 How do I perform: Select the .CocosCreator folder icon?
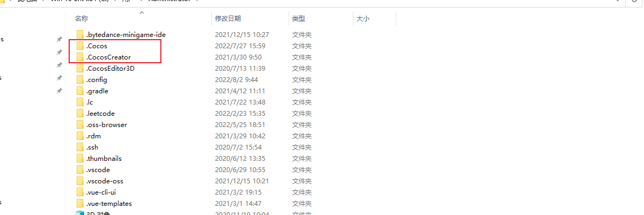coord(80,57)
